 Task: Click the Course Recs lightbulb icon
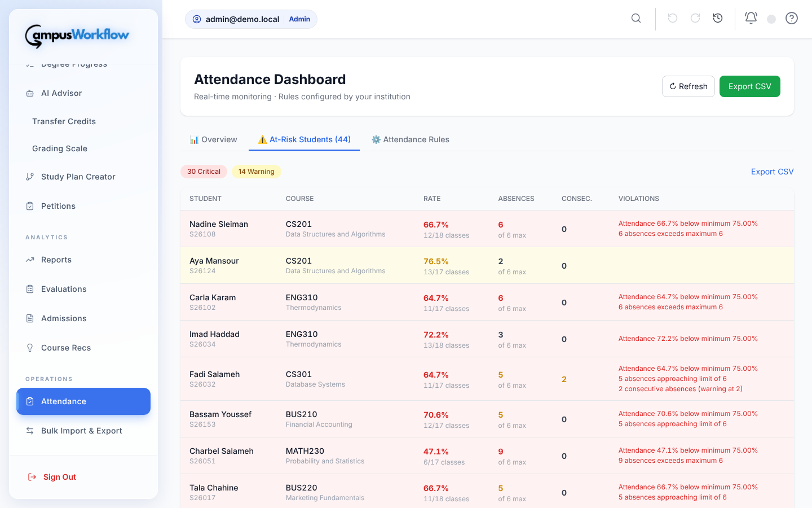click(x=30, y=348)
